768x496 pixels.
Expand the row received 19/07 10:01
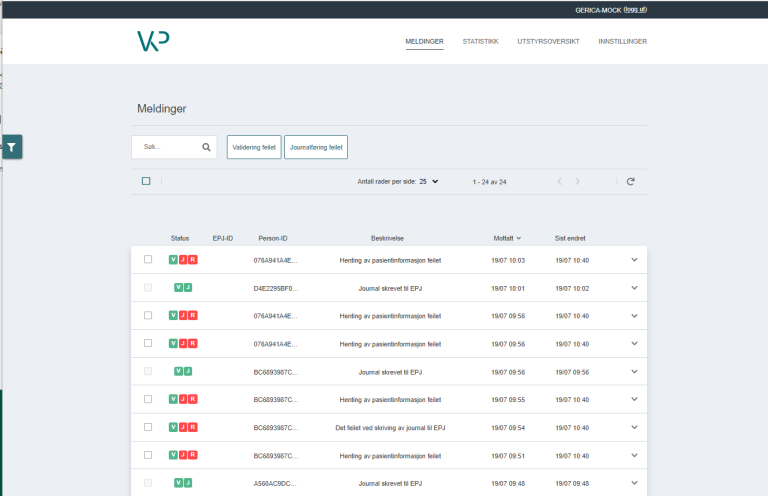633,288
